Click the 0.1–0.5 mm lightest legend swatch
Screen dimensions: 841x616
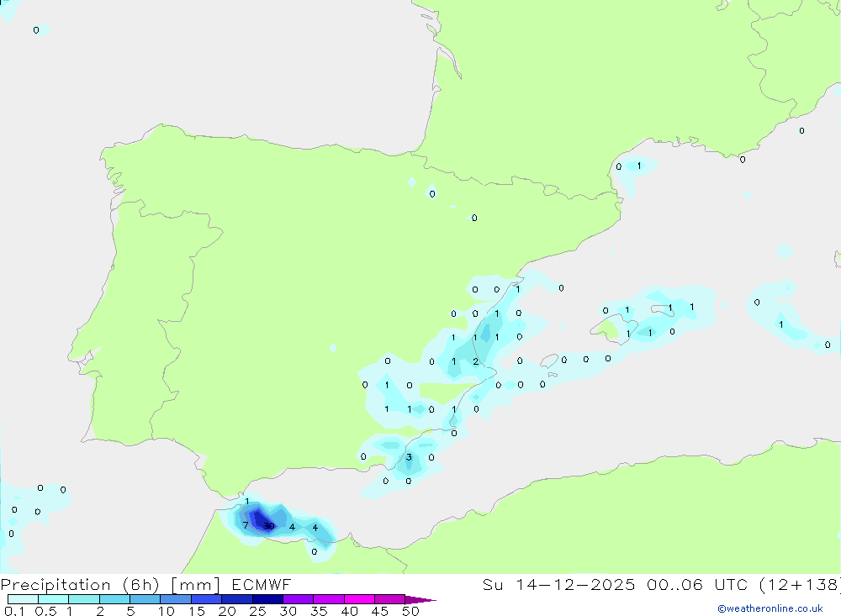23,599
